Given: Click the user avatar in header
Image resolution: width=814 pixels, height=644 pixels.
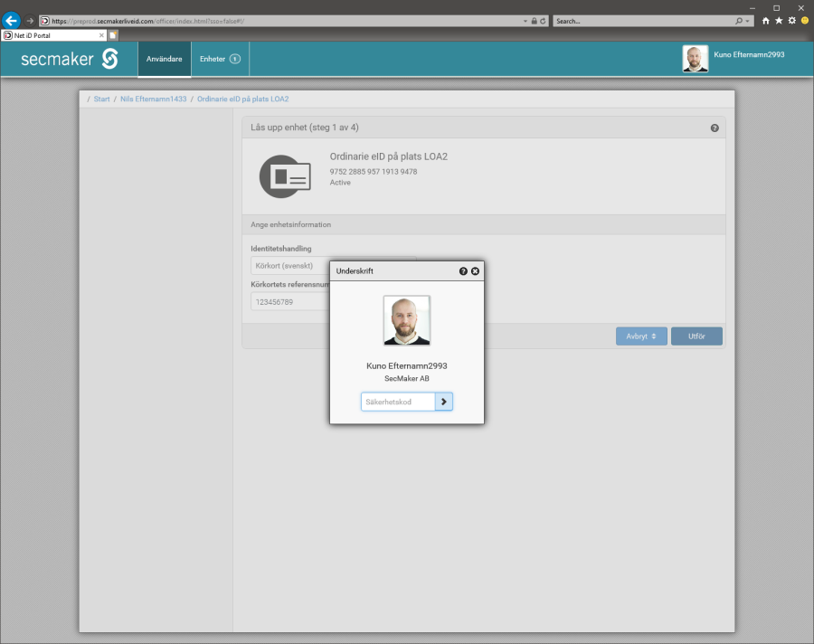Looking at the screenshot, I should point(696,59).
